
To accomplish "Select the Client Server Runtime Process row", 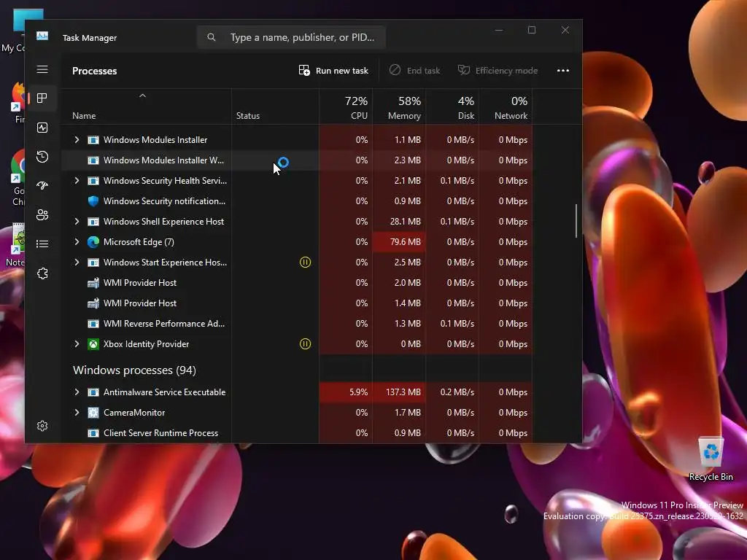I will [296, 433].
